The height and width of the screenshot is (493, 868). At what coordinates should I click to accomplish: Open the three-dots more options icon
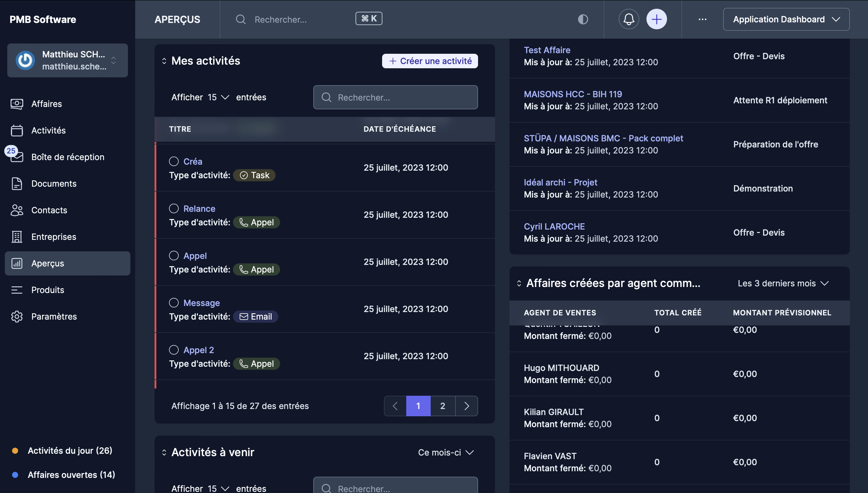[x=702, y=19]
